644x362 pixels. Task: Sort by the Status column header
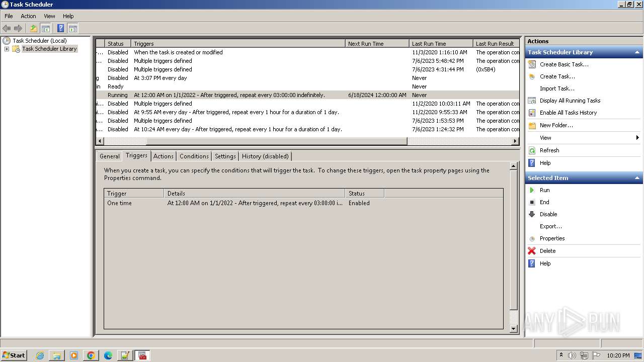tap(118, 44)
